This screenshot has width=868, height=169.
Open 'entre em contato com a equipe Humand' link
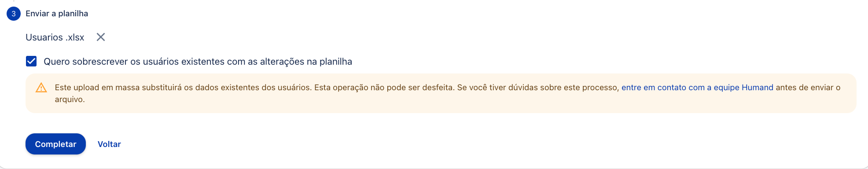point(697,88)
